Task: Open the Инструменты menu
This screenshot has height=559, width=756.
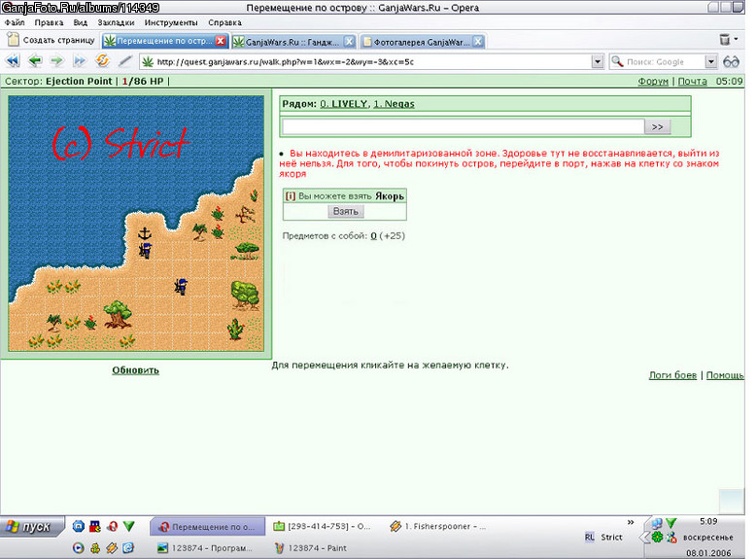Action: point(171,22)
